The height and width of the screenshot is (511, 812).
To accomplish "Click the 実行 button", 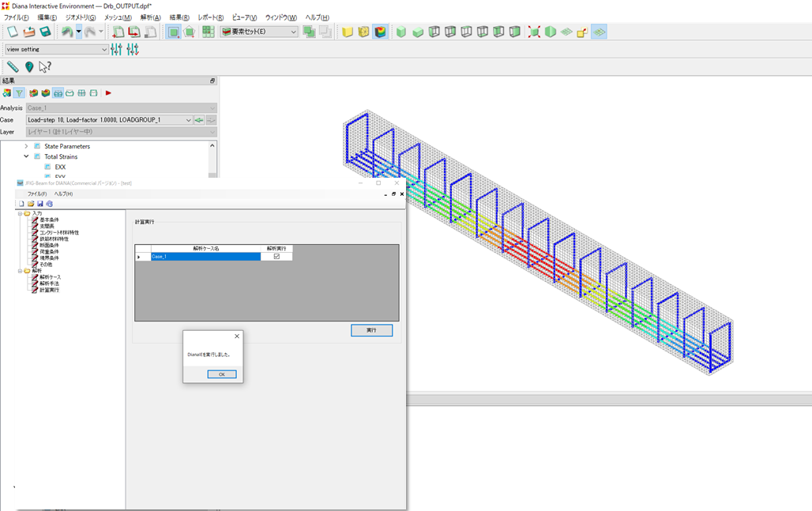I will pyautogui.click(x=371, y=330).
